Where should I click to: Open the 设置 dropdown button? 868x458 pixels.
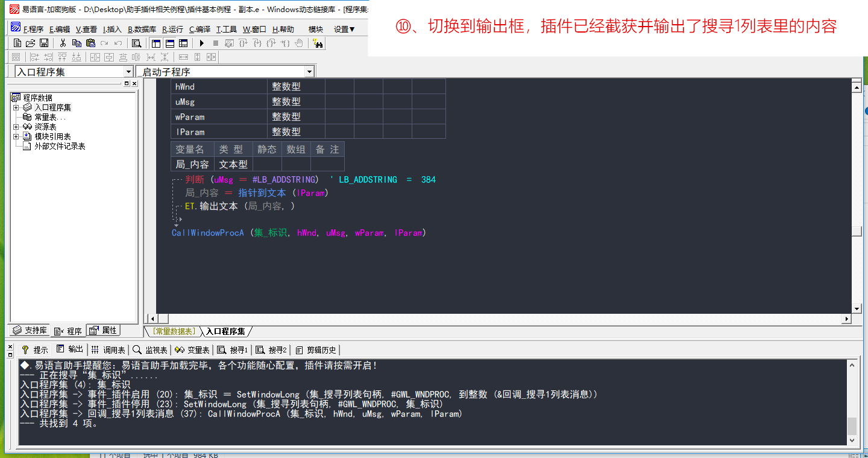(x=344, y=29)
